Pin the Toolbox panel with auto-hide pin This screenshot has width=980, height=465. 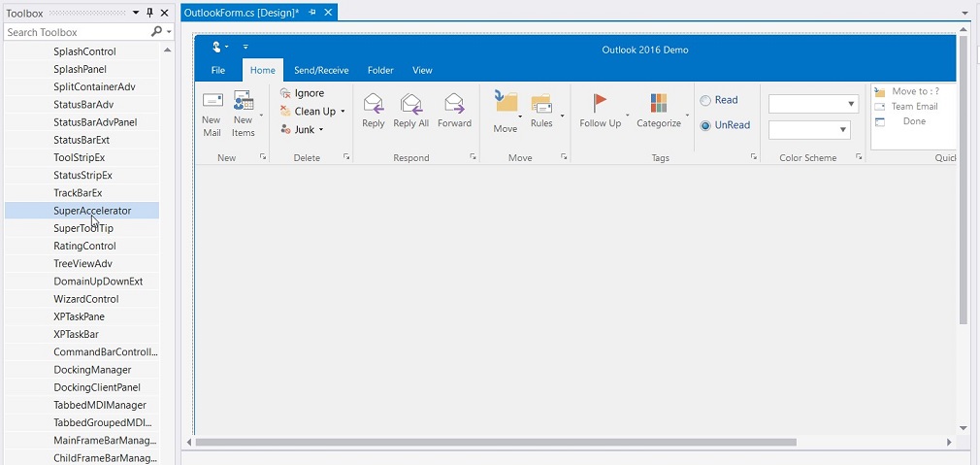click(149, 13)
